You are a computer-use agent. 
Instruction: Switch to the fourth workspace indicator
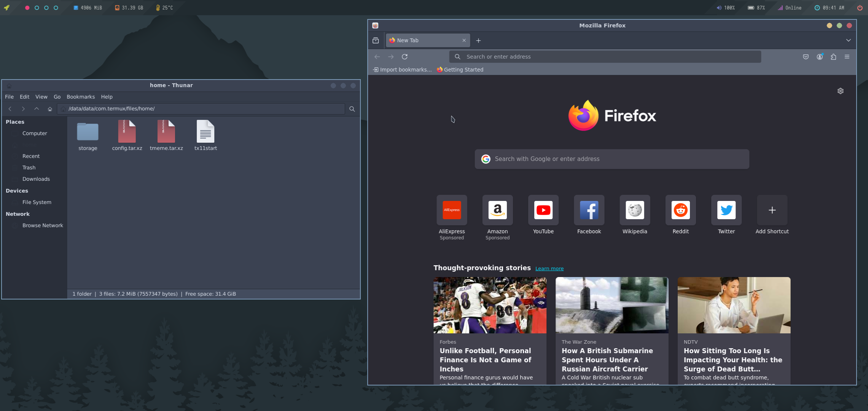(56, 8)
